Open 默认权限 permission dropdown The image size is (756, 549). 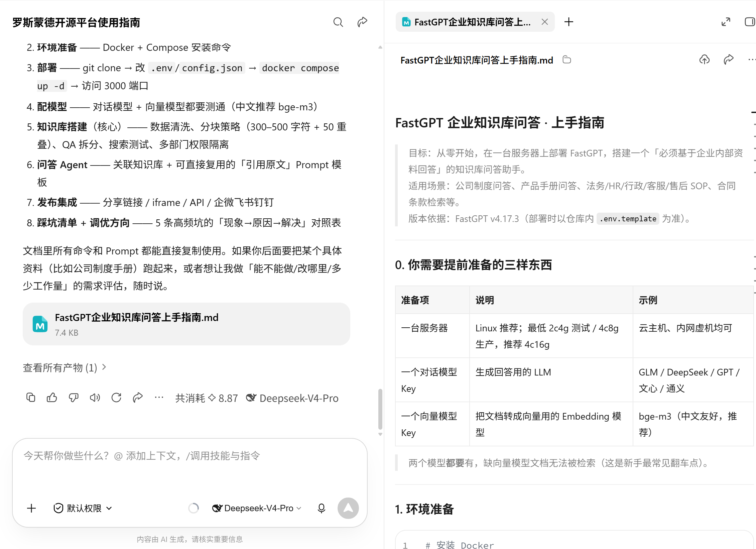tap(83, 508)
